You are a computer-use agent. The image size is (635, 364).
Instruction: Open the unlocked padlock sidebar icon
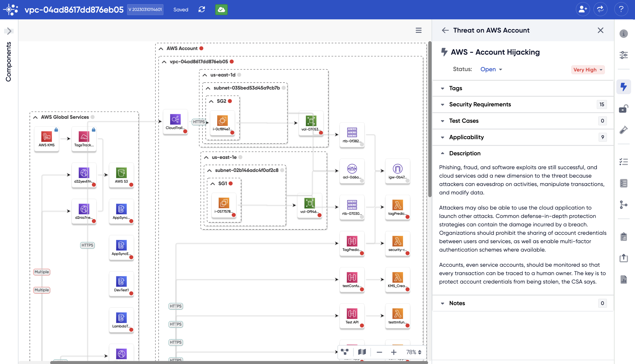pyautogui.click(x=623, y=109)
